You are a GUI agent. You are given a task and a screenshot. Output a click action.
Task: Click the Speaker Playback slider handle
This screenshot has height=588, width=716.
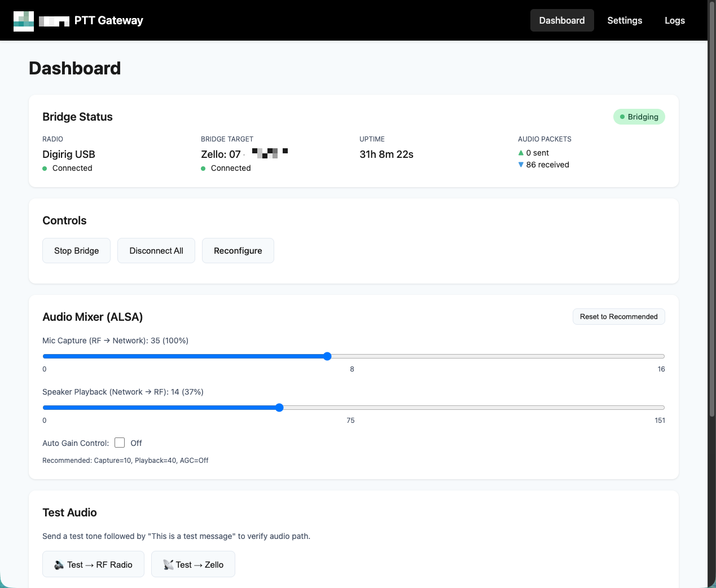280,407
